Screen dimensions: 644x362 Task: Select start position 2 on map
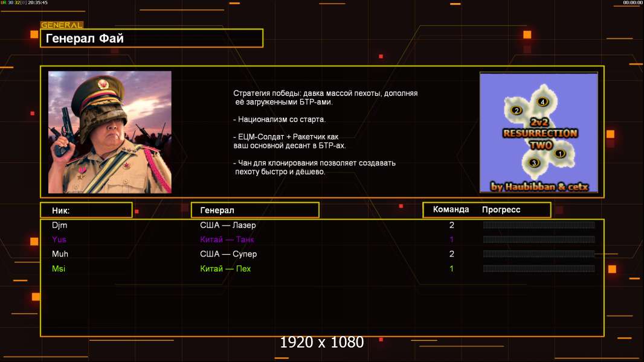[x=517, y=110]
